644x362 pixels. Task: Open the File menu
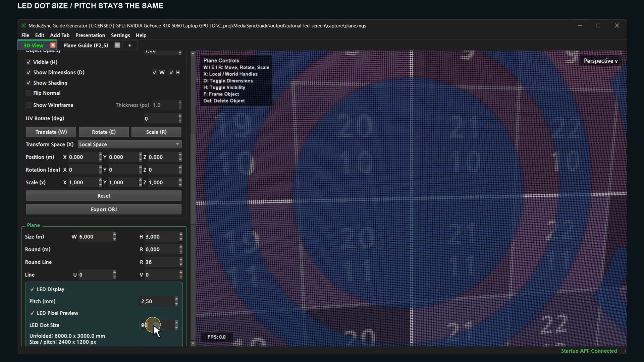(x=25, y=35)
